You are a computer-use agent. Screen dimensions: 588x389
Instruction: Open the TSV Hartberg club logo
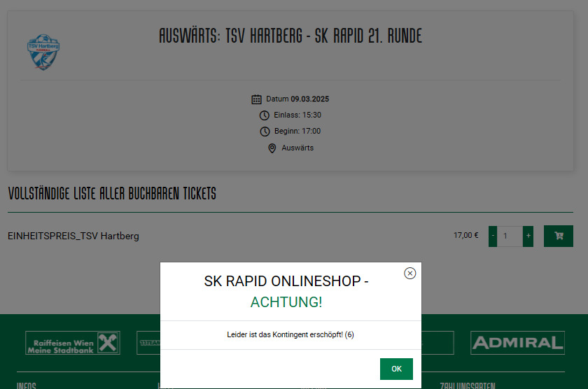point(43,52)
